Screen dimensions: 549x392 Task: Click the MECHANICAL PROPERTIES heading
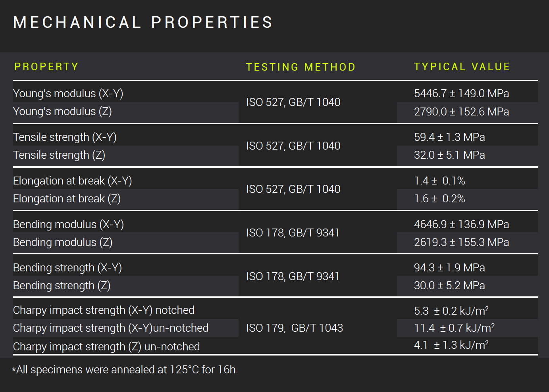tap(143, 22)
